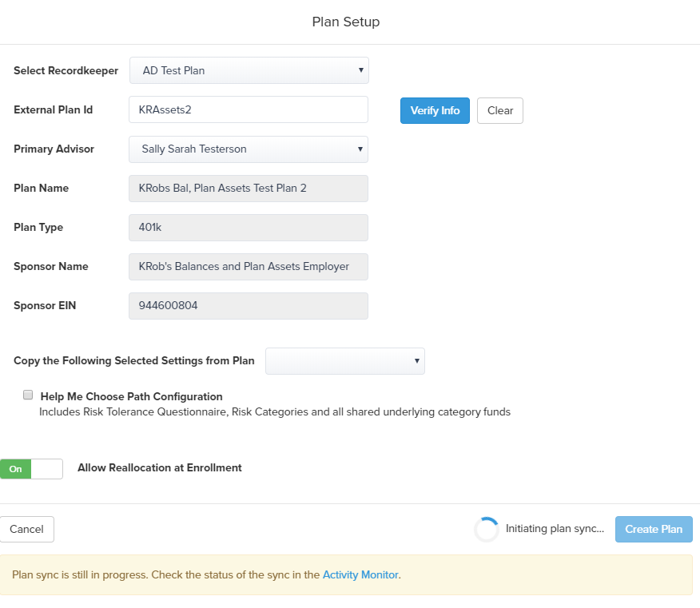Image resolution: width=700 pixels, height=608 pixels.
Task: Click the Create Plan button
Action: [654, 530]
